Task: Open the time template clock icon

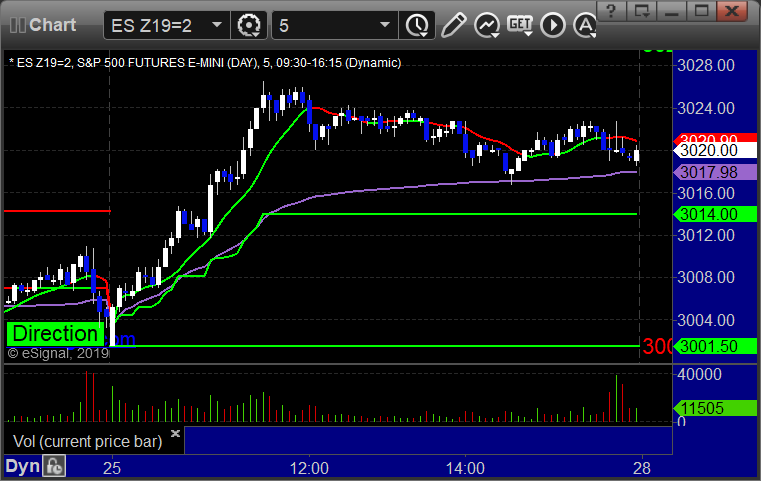Action: (417, 25)
